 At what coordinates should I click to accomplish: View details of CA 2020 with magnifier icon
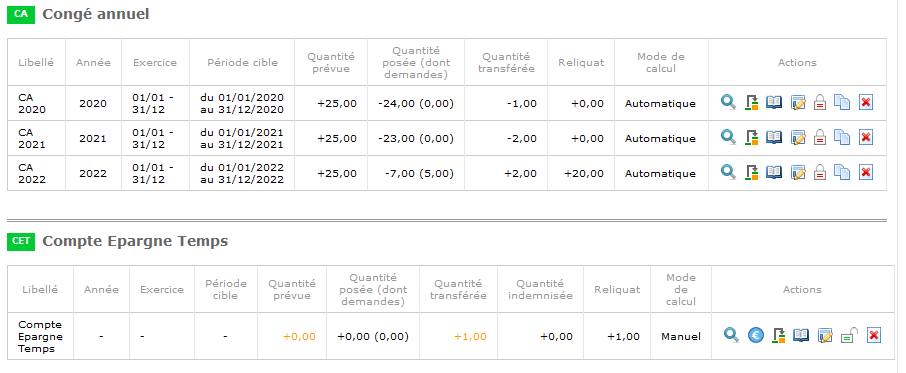tap(729, 103)
